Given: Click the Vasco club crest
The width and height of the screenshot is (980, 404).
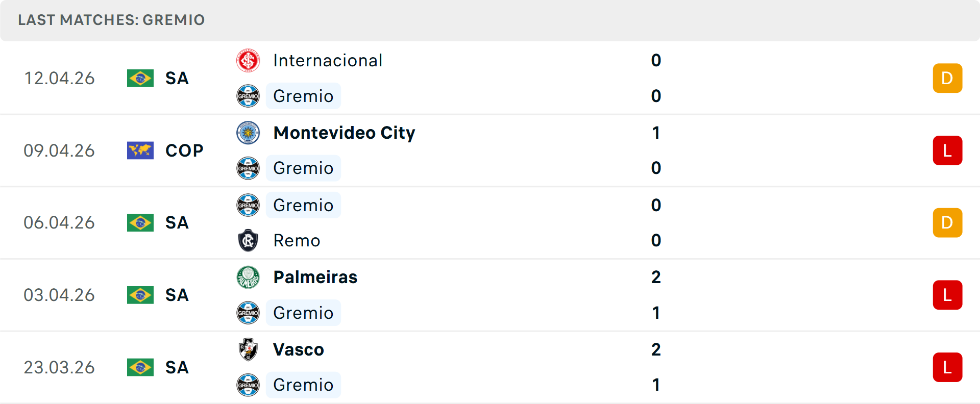Looking at the screenshot, I should tap(248, 349).
